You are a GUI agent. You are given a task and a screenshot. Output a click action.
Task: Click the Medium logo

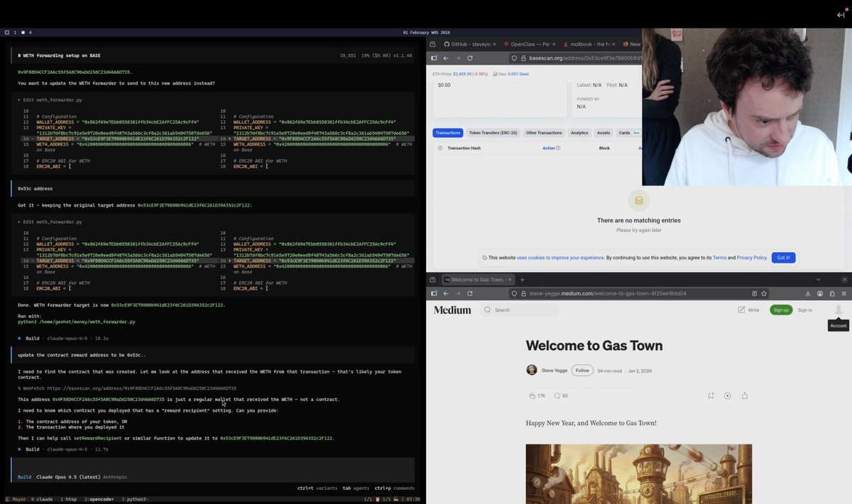[x=452, y=310]
